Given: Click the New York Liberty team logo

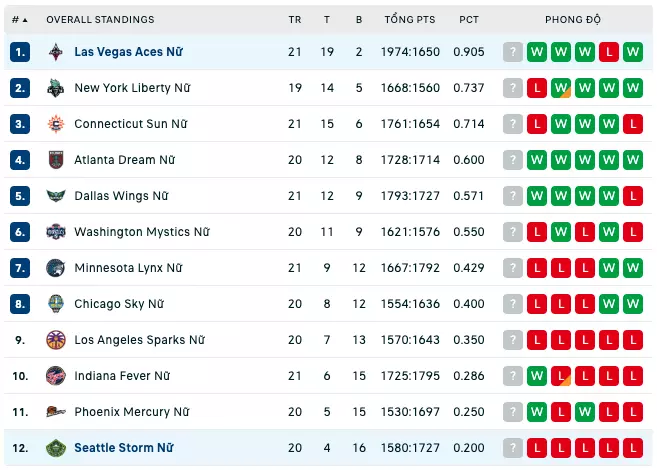Looking at the screenshot, I should coord(56,88).
